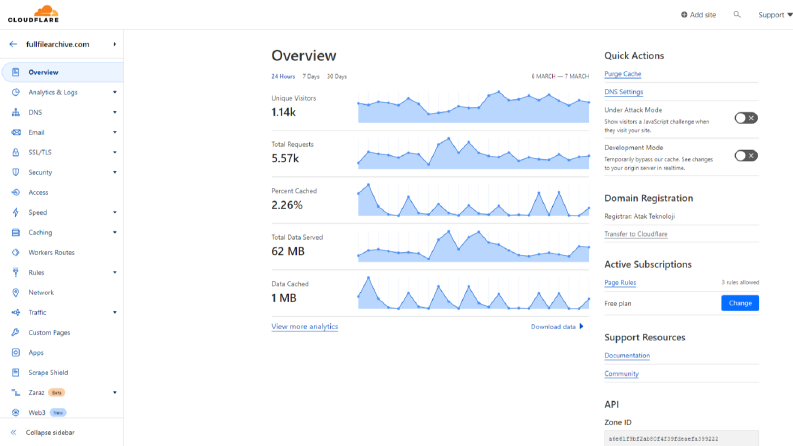Click the Collapse sidebar double-arrow icon

click(14, 432)
